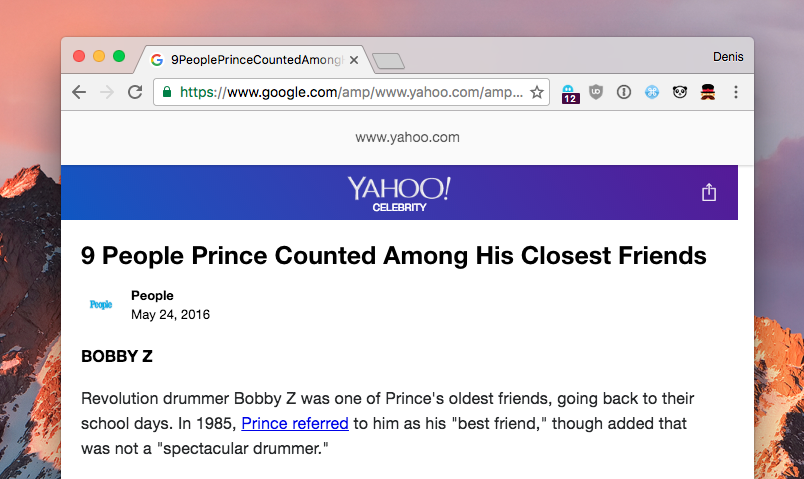View the secure lock site info

tap(167, 92)
